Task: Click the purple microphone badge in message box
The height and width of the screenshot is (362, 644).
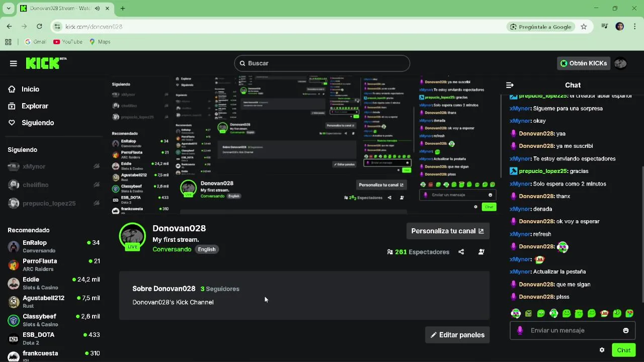Action: pos(520,330)
